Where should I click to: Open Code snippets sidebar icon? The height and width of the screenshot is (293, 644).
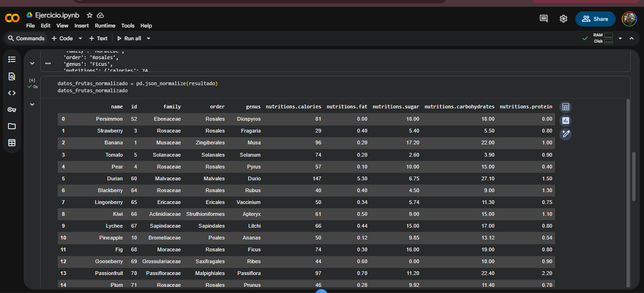[x=12, y=93]
